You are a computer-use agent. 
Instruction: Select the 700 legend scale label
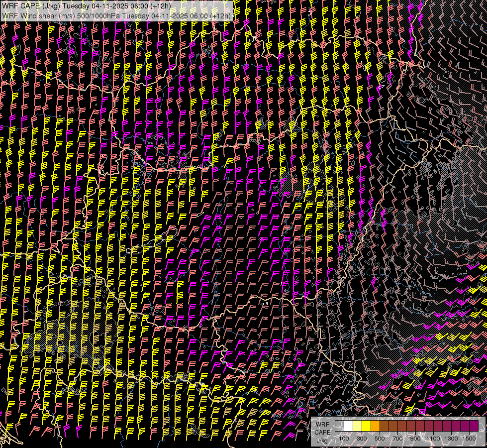pyautogui.click(x=398, y=439)
